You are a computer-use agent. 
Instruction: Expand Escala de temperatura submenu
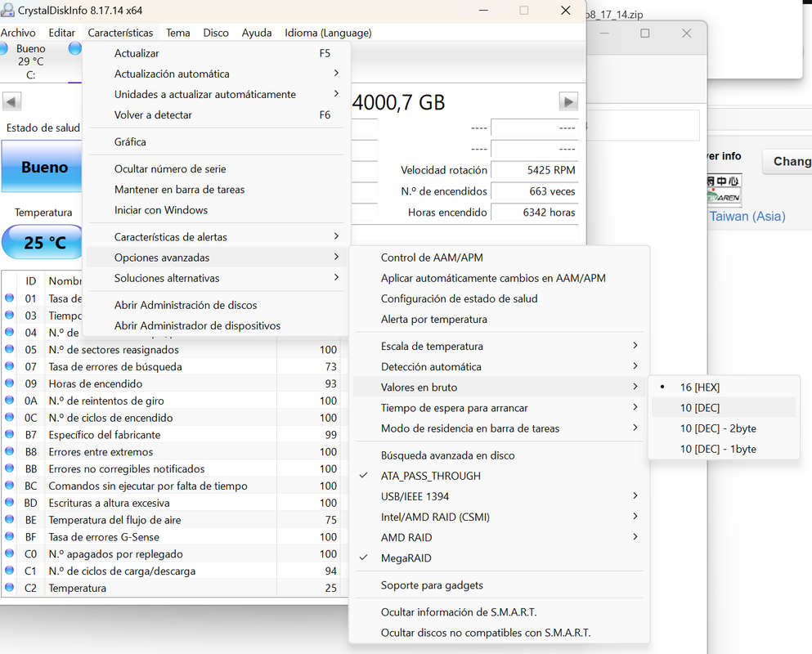[499, 346]
